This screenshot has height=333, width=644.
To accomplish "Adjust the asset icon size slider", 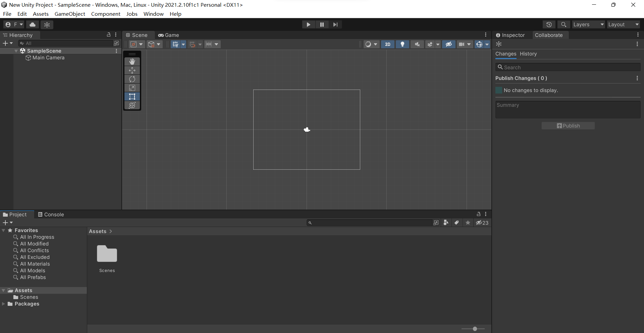I will click(475, 329).
